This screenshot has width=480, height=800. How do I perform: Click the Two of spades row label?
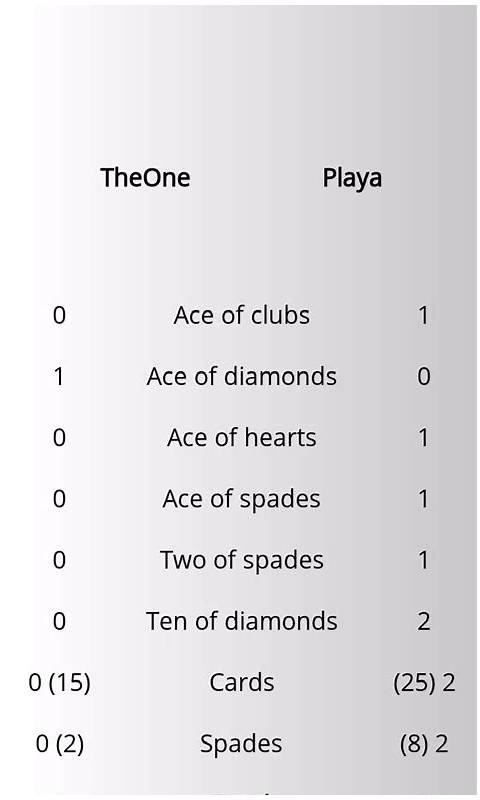241,561
